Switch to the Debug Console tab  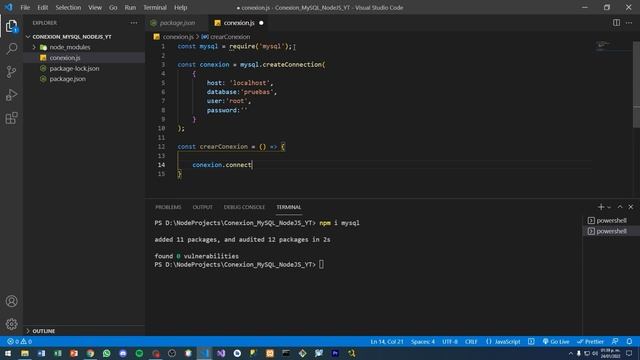pyautogui.click(x=244, y=207)
